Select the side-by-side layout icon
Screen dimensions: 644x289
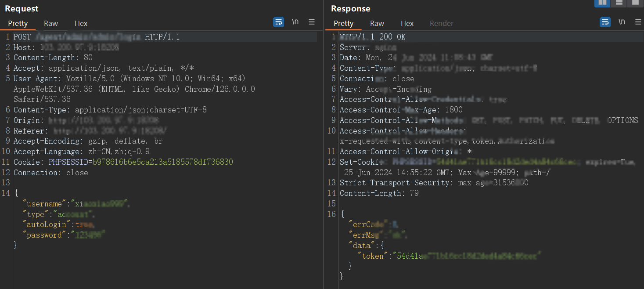pyautogui.click(x=602, y=3)
